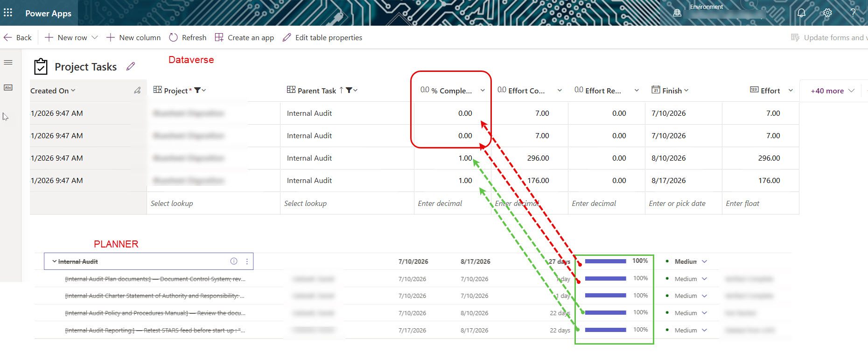Open the Internal Audit Plan documents task

coord(155,279)
